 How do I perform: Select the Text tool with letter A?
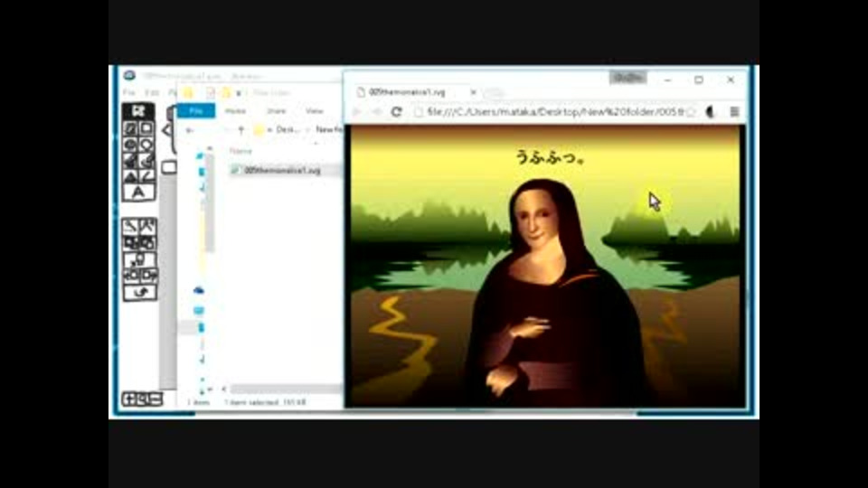(x=138, y=192)
